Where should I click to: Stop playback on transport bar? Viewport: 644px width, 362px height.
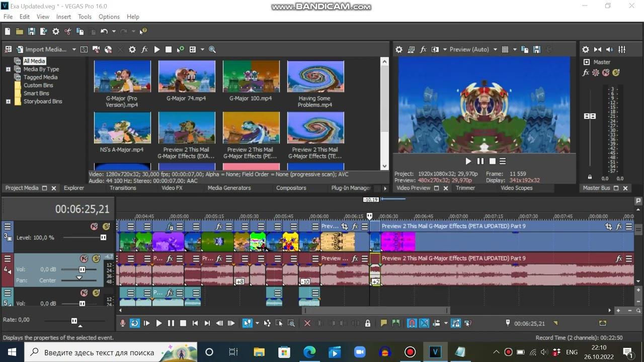coord(183,323)
